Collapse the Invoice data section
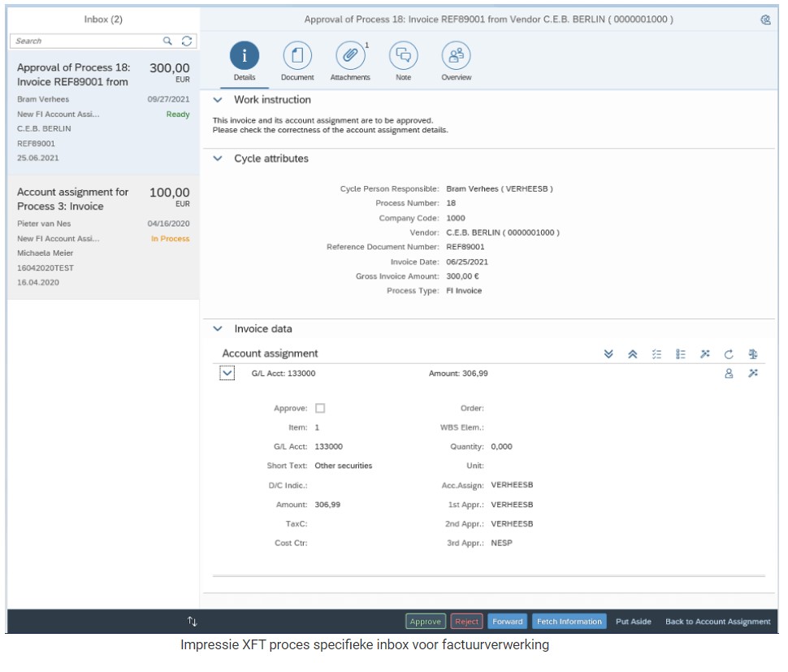The image size is (788, 672). click(x=218, y=329)
